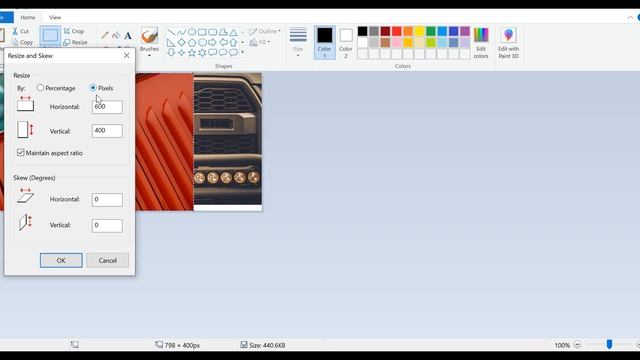Switch to the Home tab
Image resolution: width=640 pixels, height=360 pixels.
28,18
